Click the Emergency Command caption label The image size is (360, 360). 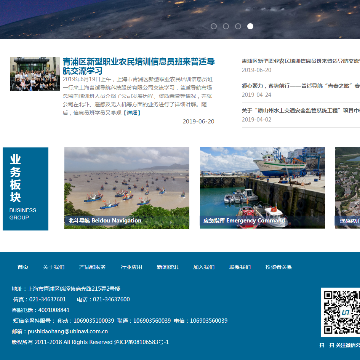click(x=244, y=221)
